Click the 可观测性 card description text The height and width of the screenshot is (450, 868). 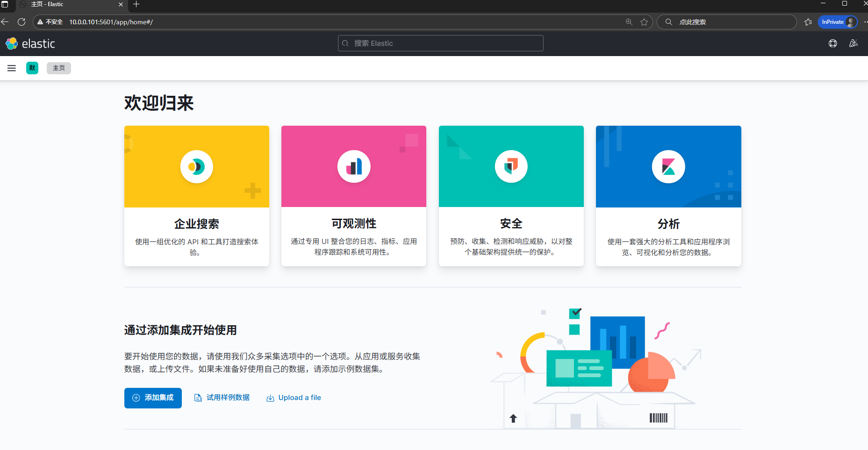pyautogui.click(x=354, y=247)
